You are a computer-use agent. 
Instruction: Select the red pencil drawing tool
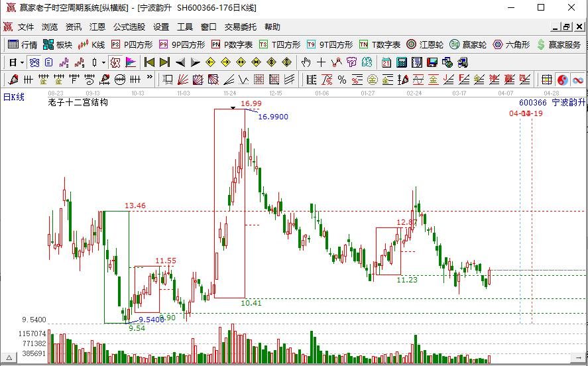[x=14, y=80]
